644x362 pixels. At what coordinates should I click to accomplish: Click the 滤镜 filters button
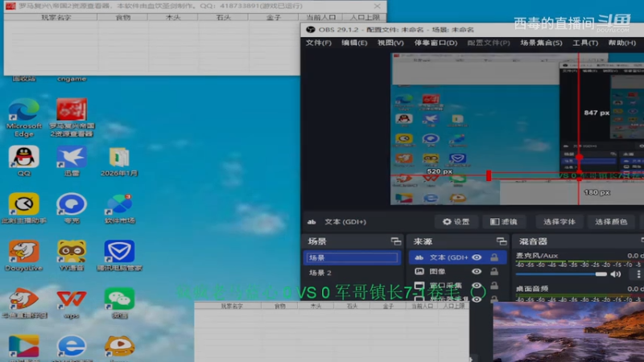tap(504, 222)
